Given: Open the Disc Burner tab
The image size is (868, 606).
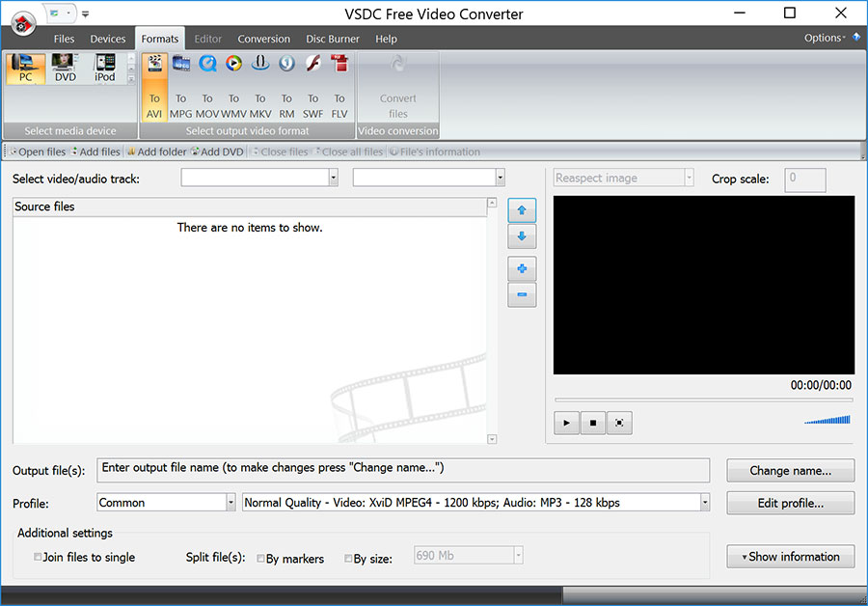Looking at the screenshot, I should click(x=333, y=39).
